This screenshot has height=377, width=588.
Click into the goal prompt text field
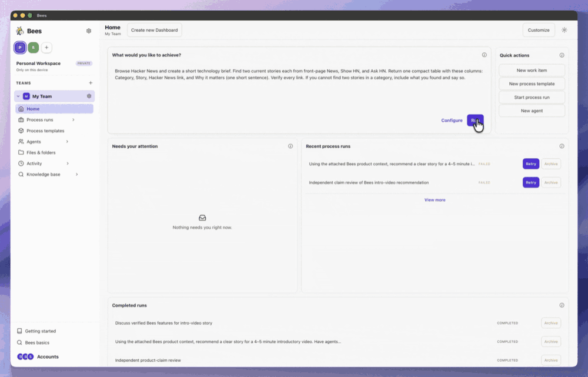(x=299, y=88)
